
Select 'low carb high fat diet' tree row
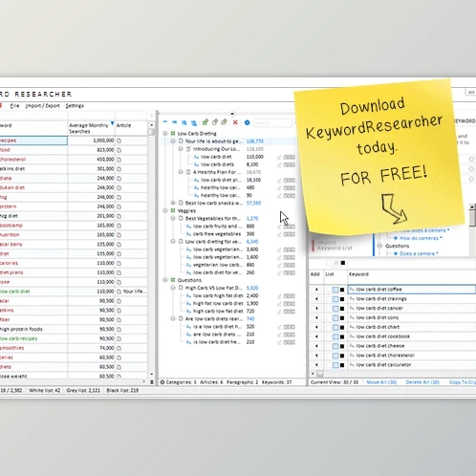coord(218,295)
